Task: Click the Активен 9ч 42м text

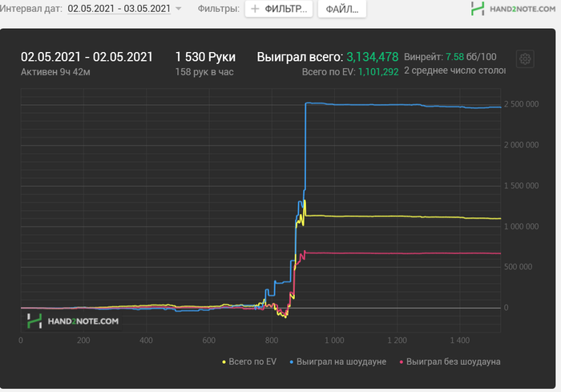Action: coord(55,72)
